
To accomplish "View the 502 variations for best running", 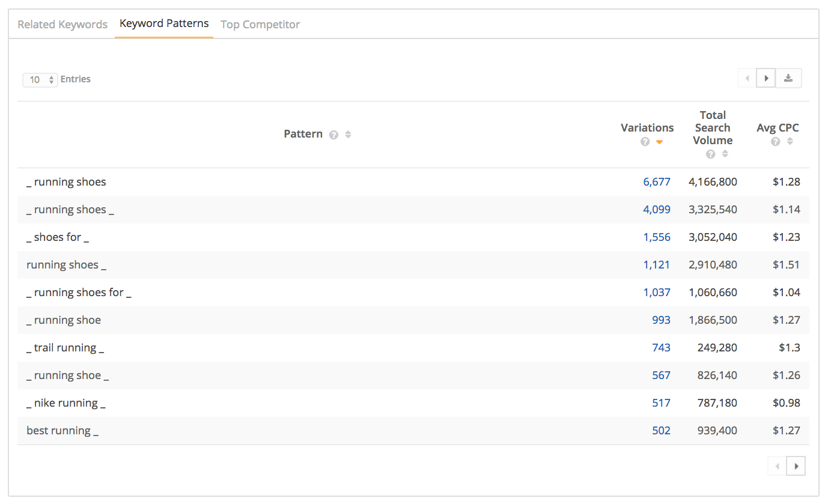I will pos(661,431).
